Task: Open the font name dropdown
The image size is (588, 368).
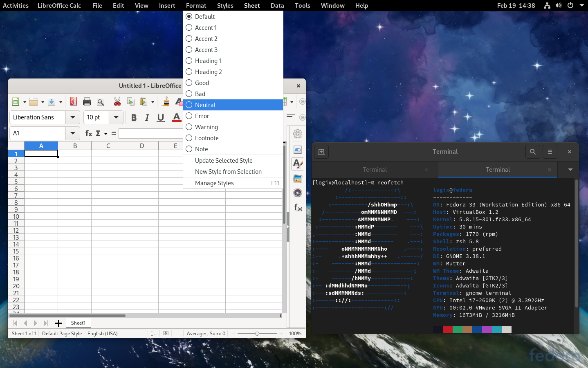Action: (x=72, y=117)
